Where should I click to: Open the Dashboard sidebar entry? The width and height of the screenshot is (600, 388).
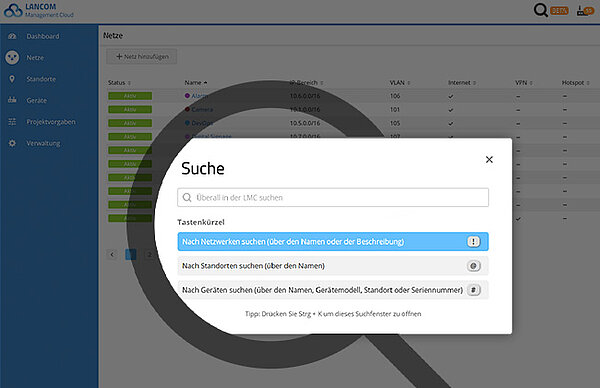pos(43,36)
